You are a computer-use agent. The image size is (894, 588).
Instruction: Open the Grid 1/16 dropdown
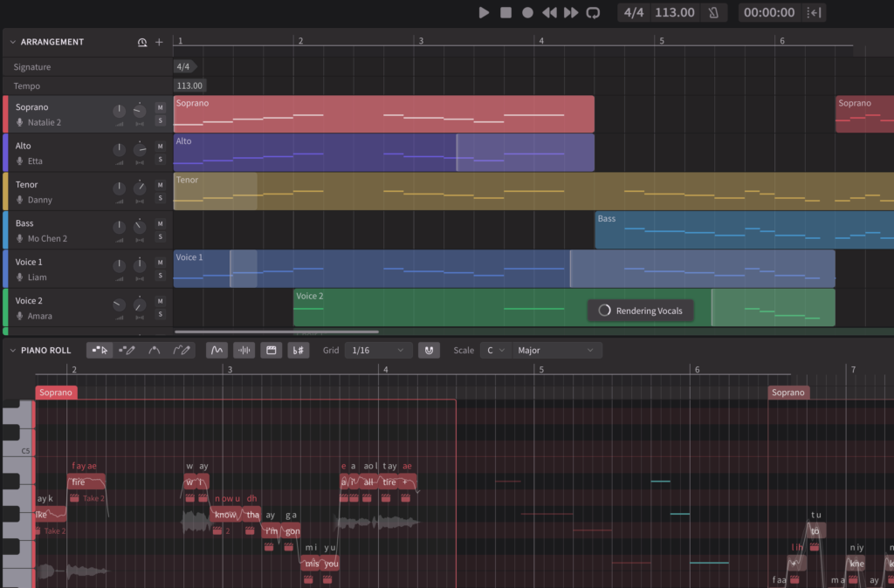[x=377, y=350]
